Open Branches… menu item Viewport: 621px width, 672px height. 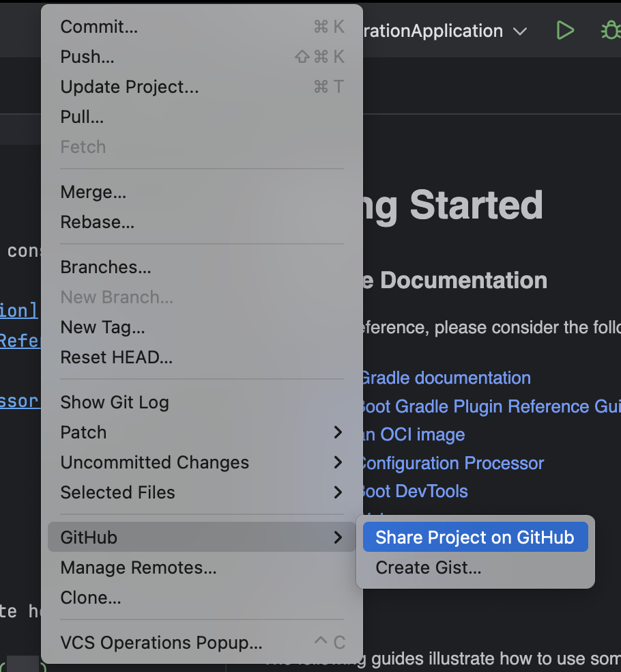click(x=202, y=267)
